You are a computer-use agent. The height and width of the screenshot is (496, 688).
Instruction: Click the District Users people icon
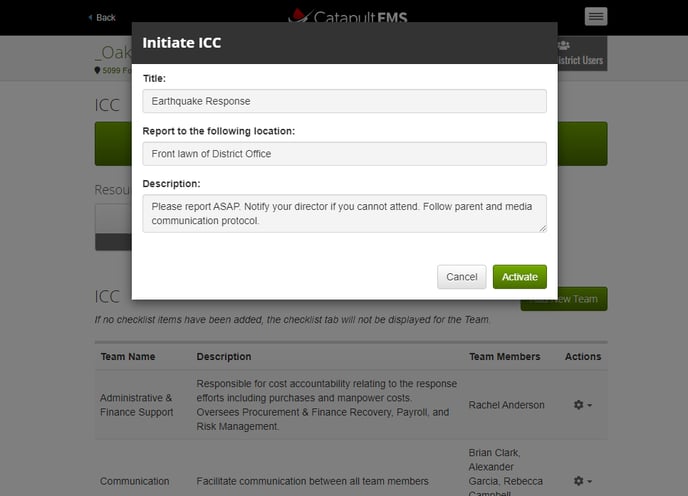point(563,45)
